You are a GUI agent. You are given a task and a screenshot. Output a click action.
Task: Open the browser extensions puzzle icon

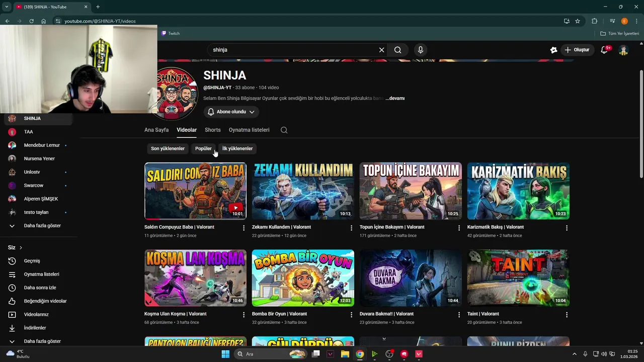tap(595, 21)
